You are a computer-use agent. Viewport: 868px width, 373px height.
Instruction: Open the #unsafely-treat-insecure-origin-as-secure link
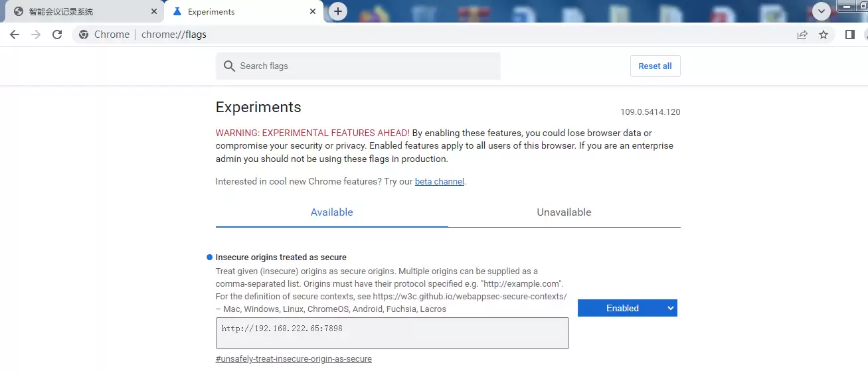(x=294, y=359)
